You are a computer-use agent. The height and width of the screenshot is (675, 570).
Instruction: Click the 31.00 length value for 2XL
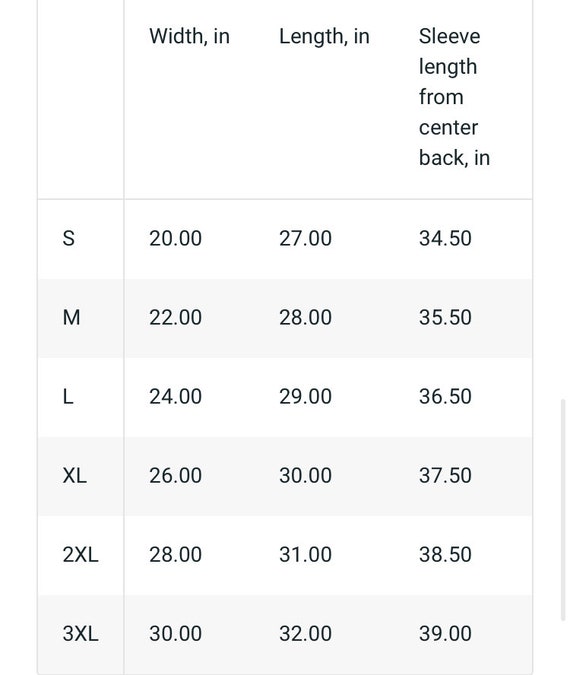[x=305, y=554]
